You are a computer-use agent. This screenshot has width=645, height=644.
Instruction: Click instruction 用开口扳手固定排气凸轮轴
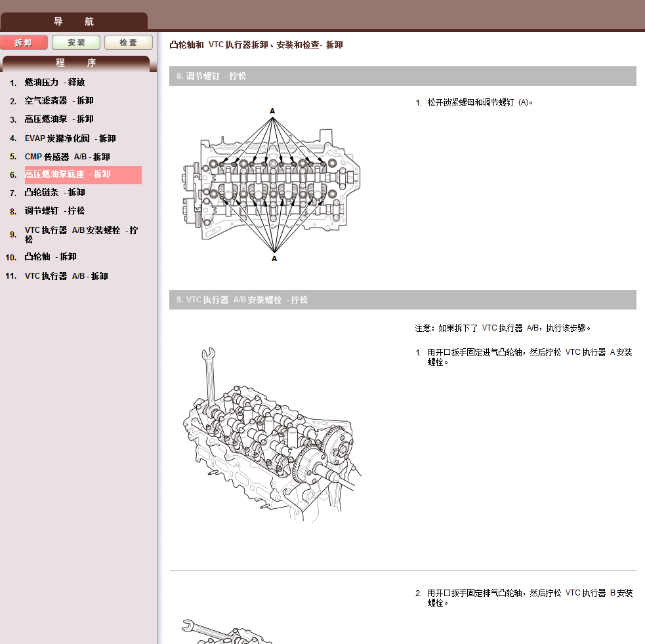tap(530, 598)
